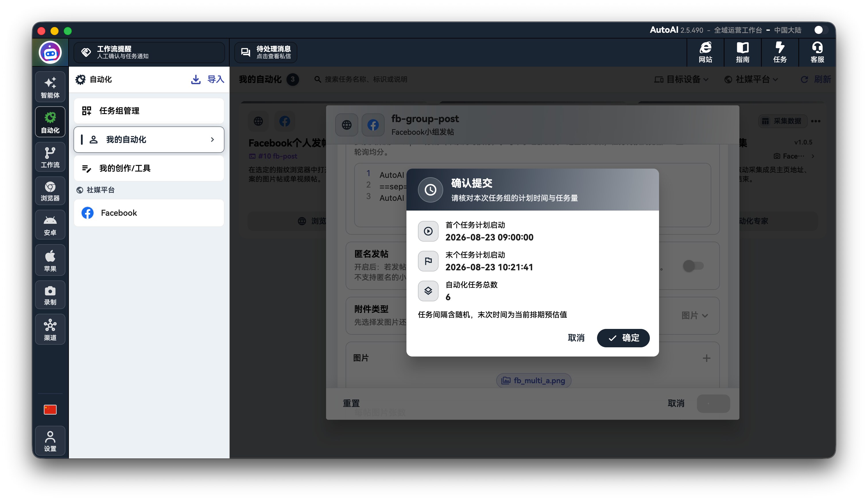Screen dimensions: 868x501
Task: Select 任务组管理 task group management
Action: [x=149, y=111]
